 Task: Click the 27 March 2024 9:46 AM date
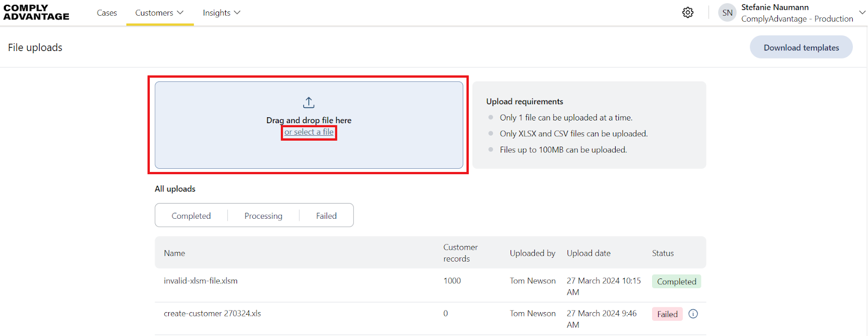point(602,319)
